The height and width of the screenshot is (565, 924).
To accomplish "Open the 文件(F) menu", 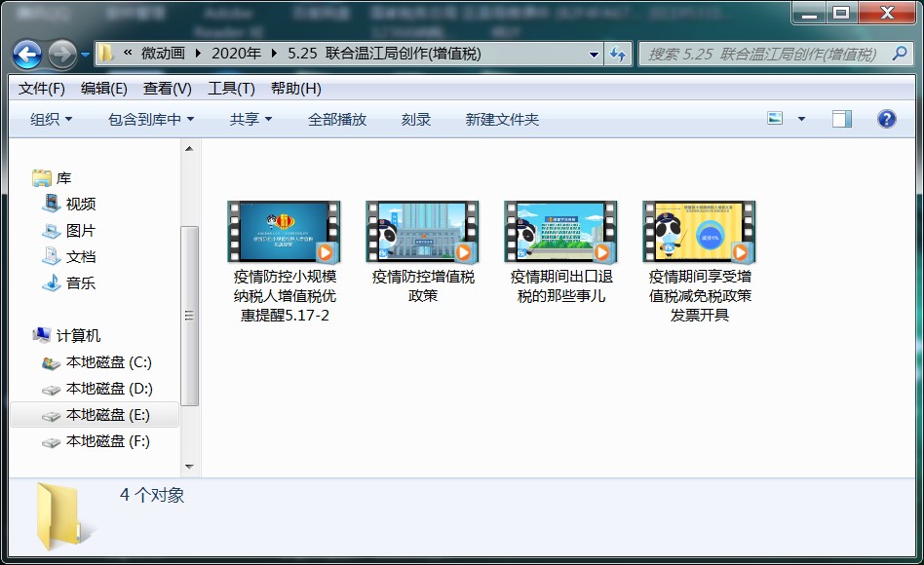I will 41,89.
